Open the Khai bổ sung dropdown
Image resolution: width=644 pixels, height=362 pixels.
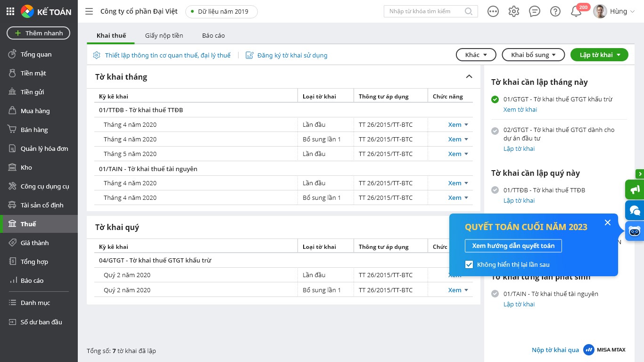point(533,55)
